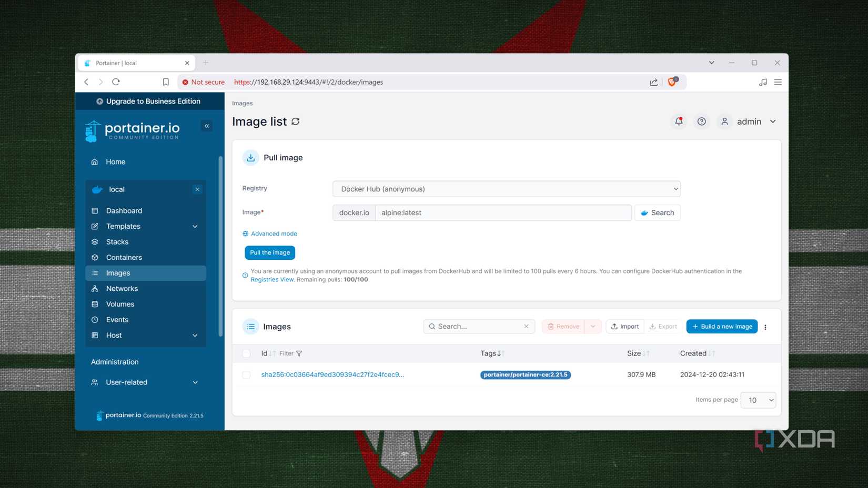Expand the Templates section
This screenshot has width=868, height=488.
(123, 226)
